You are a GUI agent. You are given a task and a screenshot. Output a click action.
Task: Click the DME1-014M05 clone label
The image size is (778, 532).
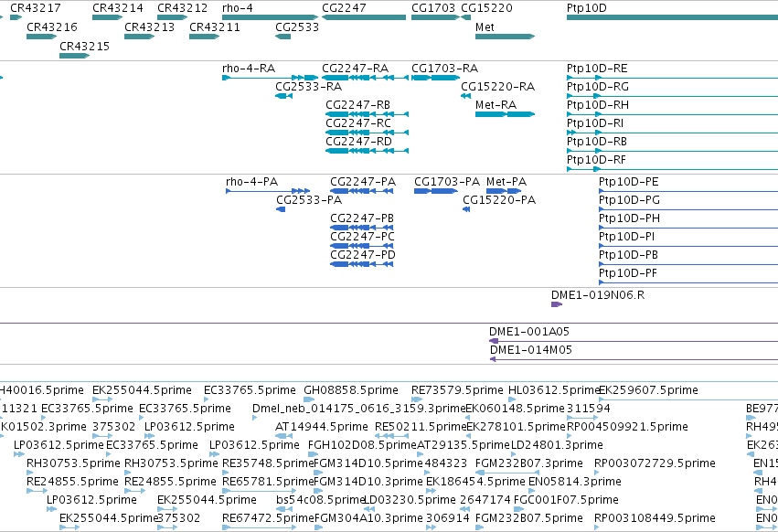pyautogui.click(x=531, y=350)
